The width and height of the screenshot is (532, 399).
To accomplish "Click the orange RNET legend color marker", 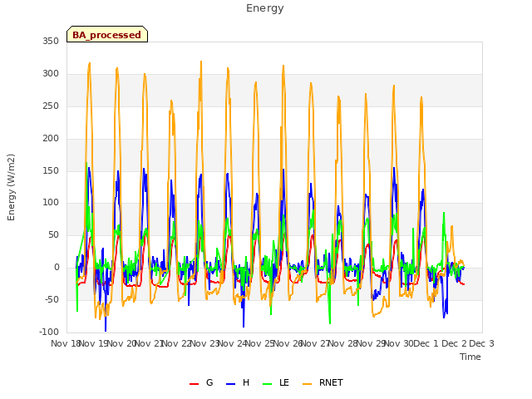I will coord(307,384).
